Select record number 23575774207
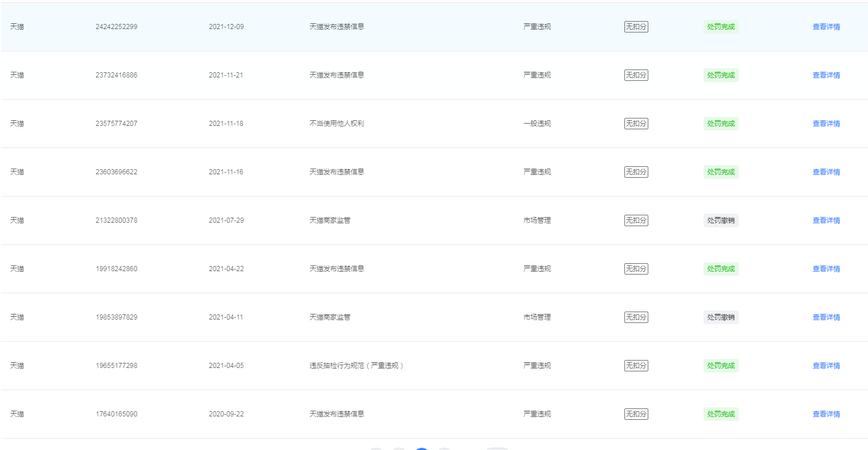This screenshot has height=450, width=868. coord(116,124)
